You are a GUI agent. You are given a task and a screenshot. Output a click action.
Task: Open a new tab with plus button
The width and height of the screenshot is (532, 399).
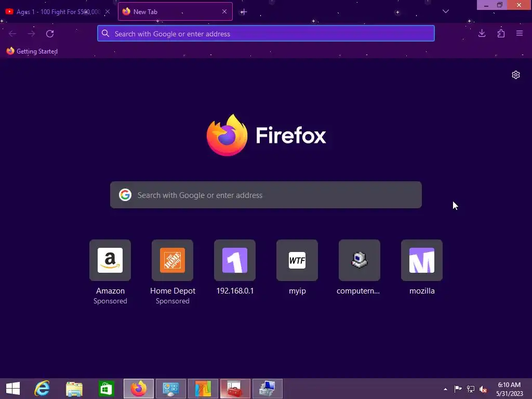click(x=243, y=12)
